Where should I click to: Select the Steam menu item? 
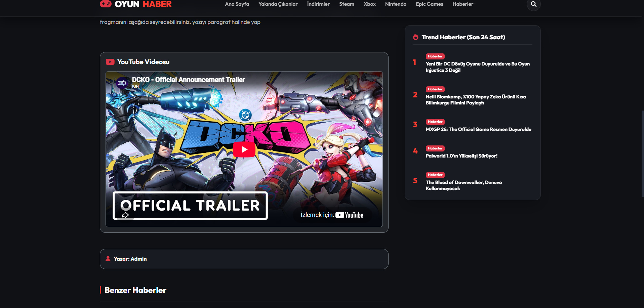pos(347,4)
